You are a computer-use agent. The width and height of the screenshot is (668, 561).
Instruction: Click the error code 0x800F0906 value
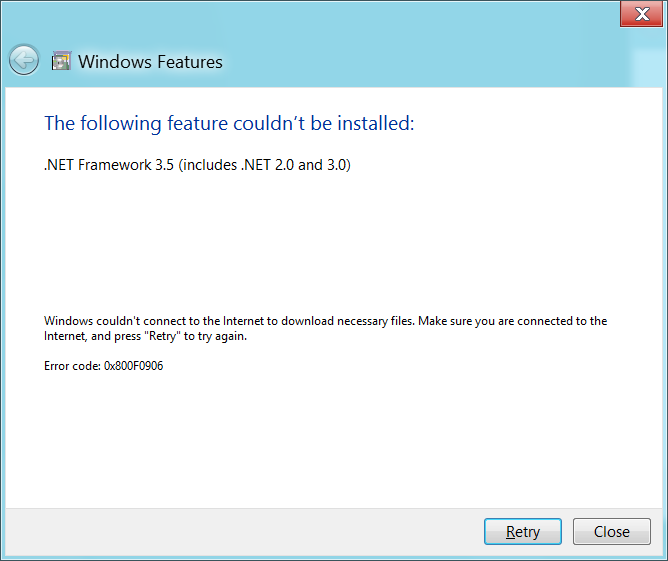coord(133,366)
